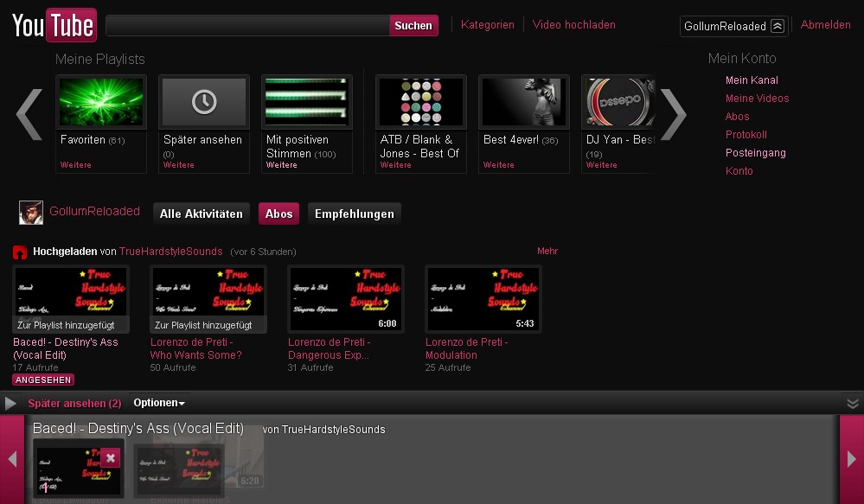
Task: Open Protokoll
Action: tap(746, 134)
